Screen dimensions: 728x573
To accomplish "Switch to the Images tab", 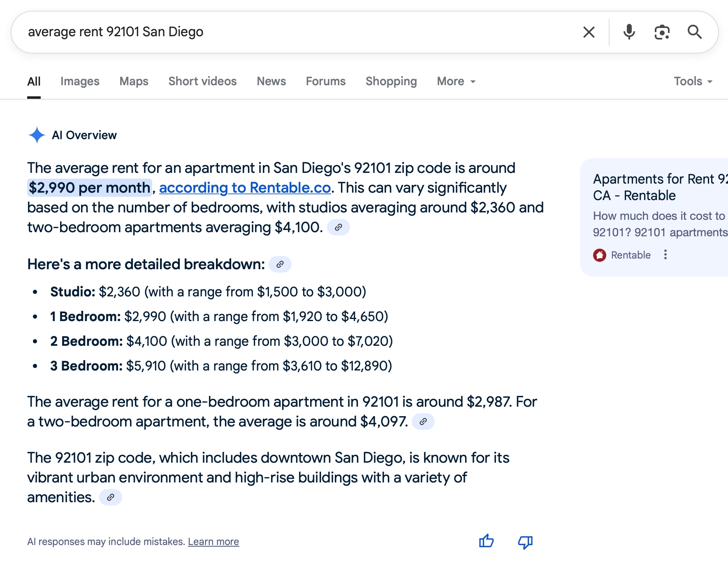I will (80, 82).
